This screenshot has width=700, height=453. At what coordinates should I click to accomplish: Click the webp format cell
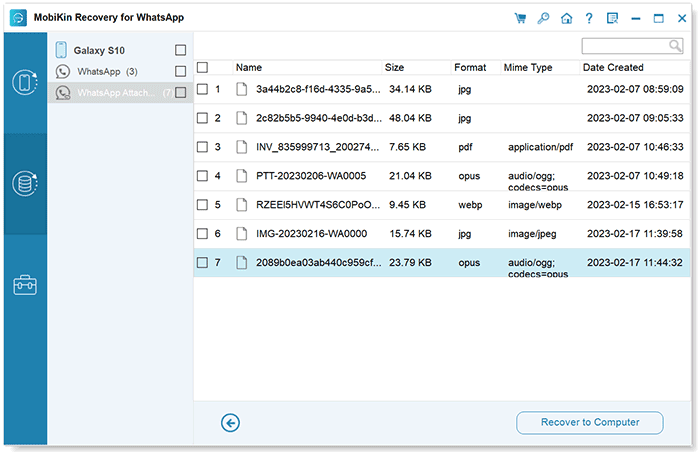[470, 205]
